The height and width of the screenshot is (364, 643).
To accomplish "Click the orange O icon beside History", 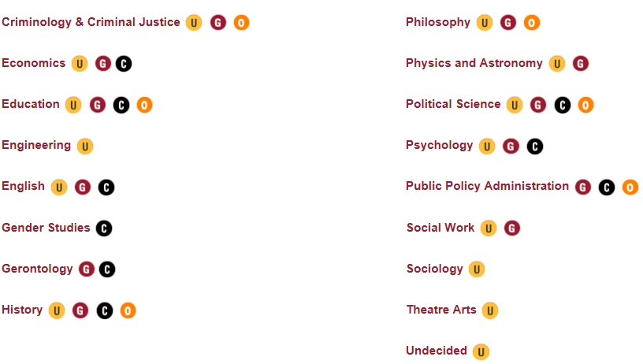I will 128,310.
